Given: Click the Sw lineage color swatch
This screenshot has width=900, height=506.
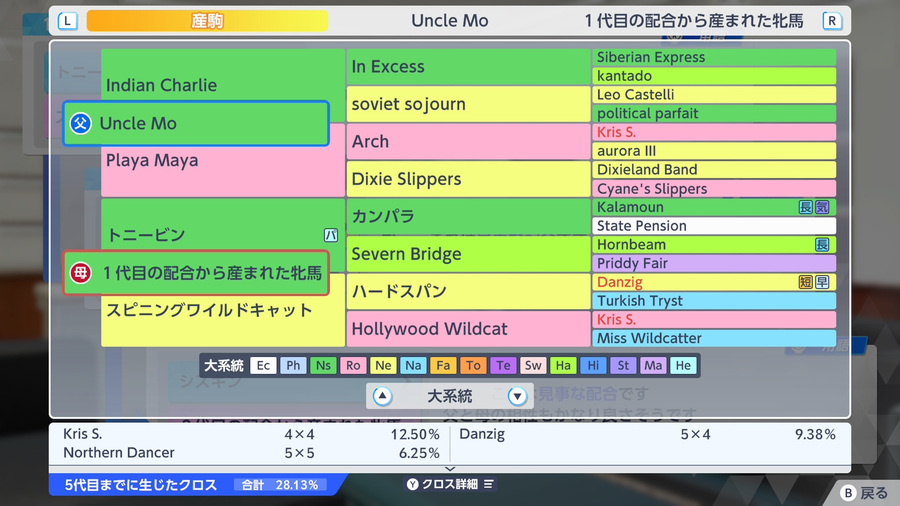Looking at the screenshot, I should [533, 365].
